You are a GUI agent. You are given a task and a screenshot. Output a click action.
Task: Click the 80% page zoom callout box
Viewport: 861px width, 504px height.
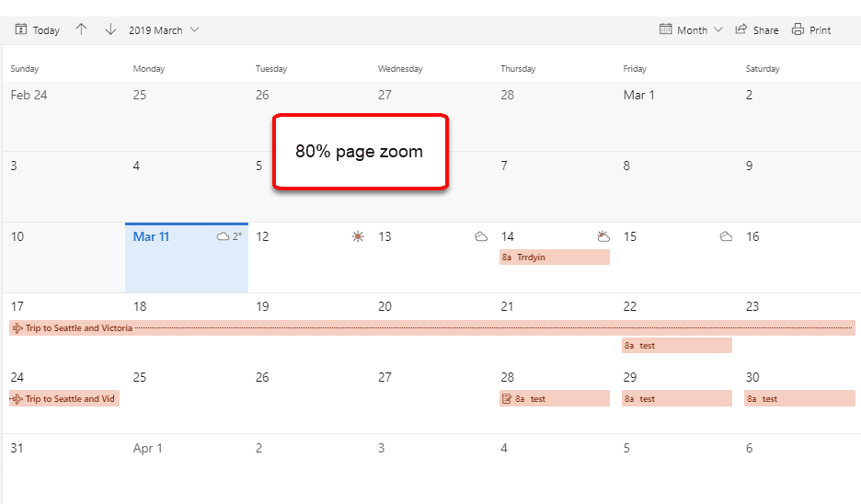[360, 153]
